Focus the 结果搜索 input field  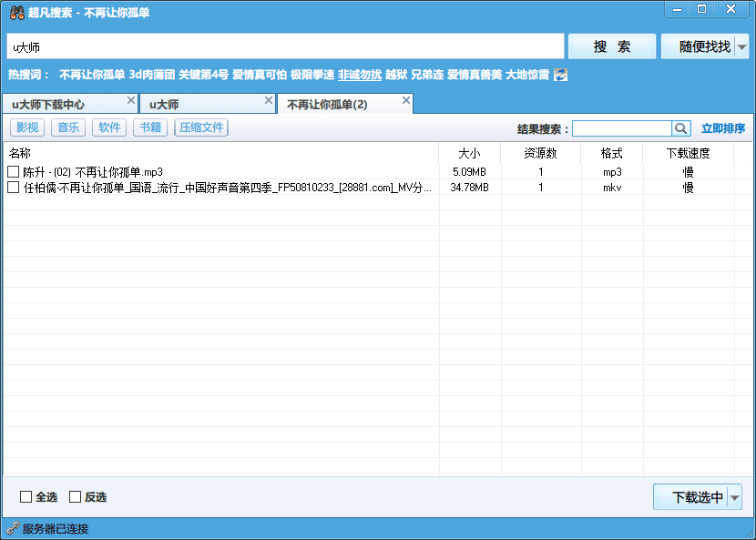[621, 128]
